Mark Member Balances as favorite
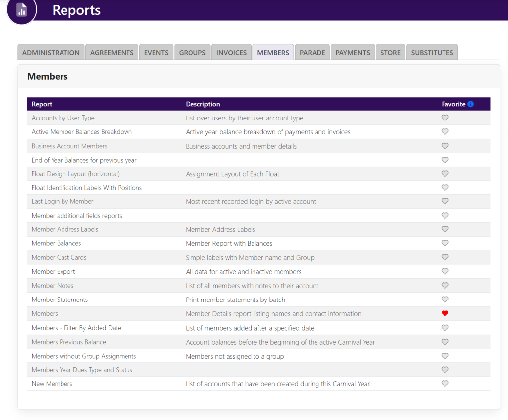This screenshot has width=508, height=420. tap(445, 243)
